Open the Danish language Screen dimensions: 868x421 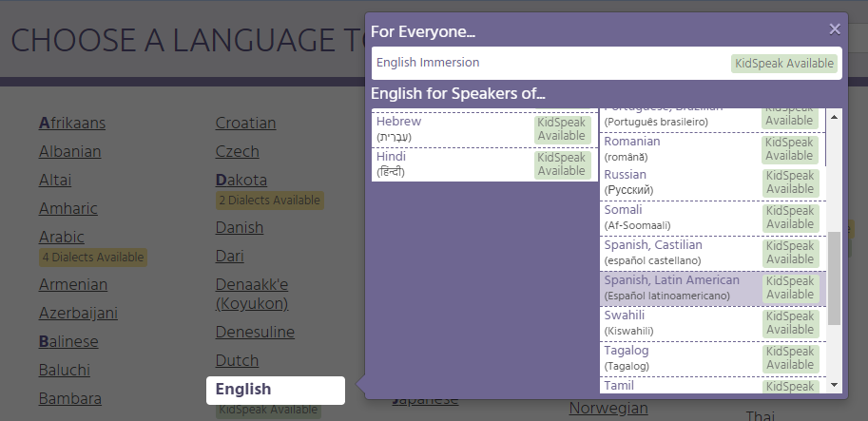240,227
